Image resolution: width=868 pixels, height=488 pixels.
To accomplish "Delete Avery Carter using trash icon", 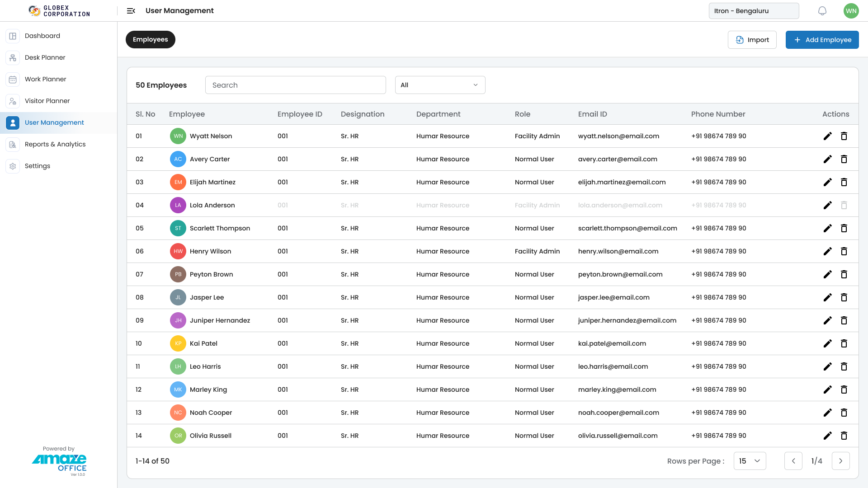I will [x=844, y=159].
